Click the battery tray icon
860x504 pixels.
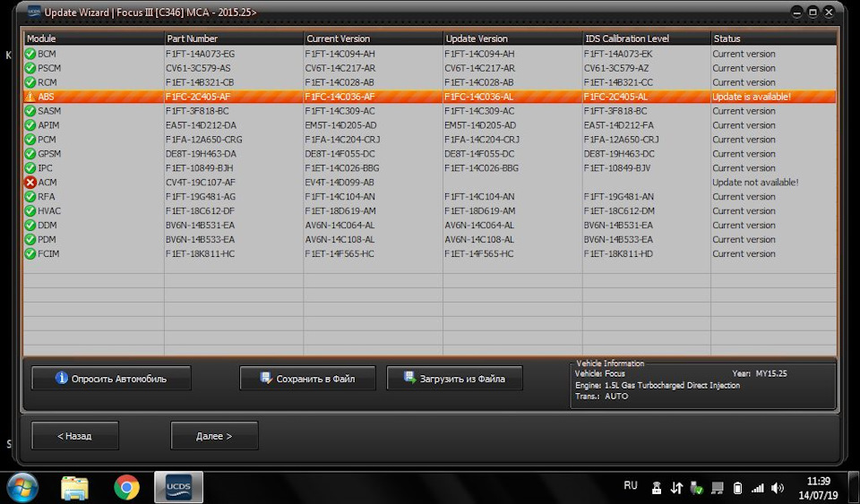pyautogui.click(x=737, y=488)
